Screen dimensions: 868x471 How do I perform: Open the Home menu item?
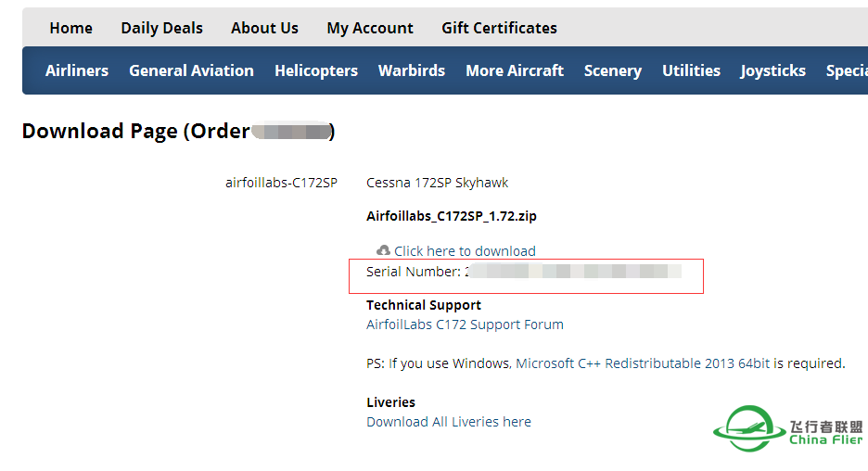[x=70, y=28]
